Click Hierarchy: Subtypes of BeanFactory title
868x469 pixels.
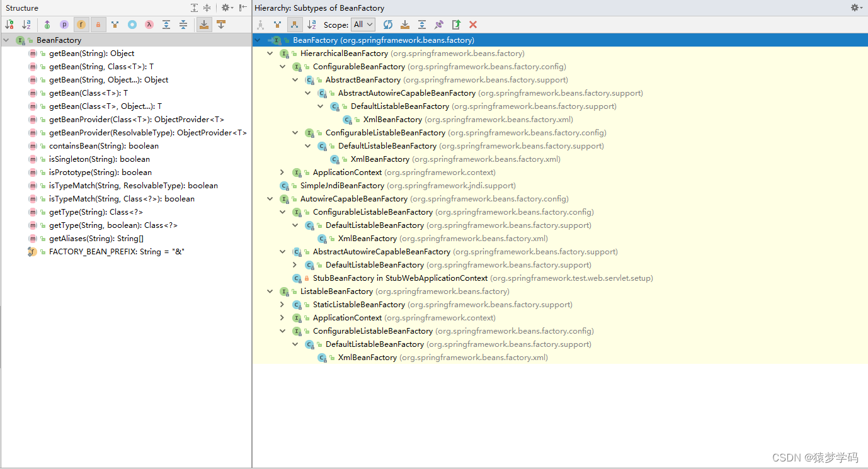point(319,8)
